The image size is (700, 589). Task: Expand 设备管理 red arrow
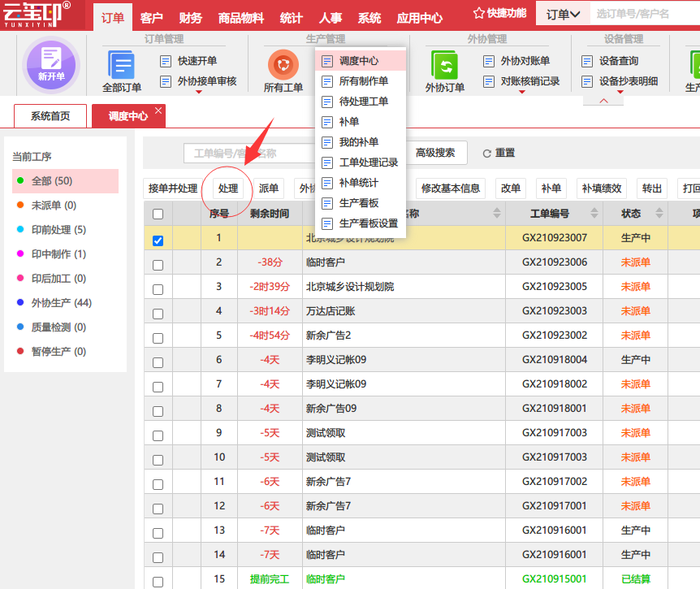click(620, 92)
